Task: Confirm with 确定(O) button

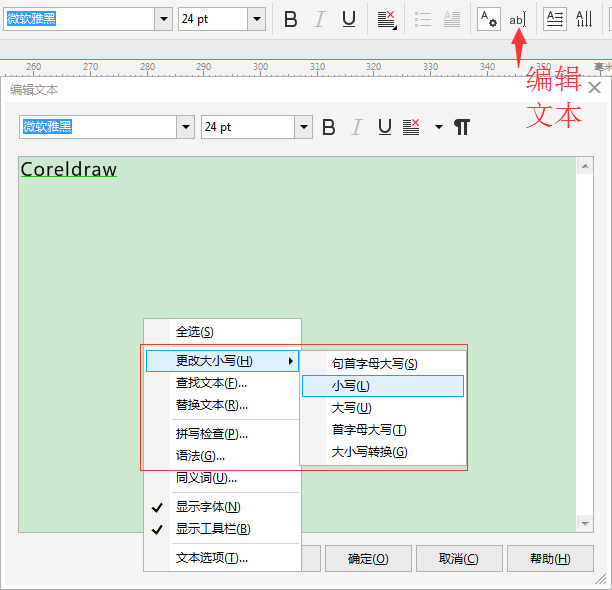Action: (368, 558)
